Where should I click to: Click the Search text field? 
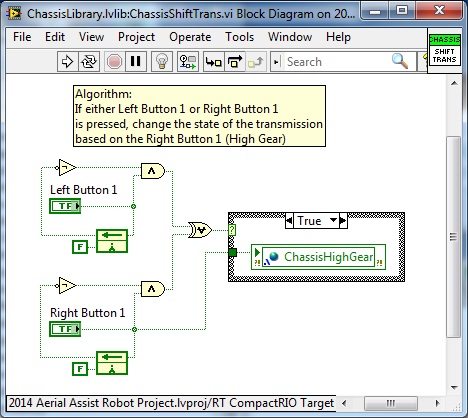coord(337,62)
